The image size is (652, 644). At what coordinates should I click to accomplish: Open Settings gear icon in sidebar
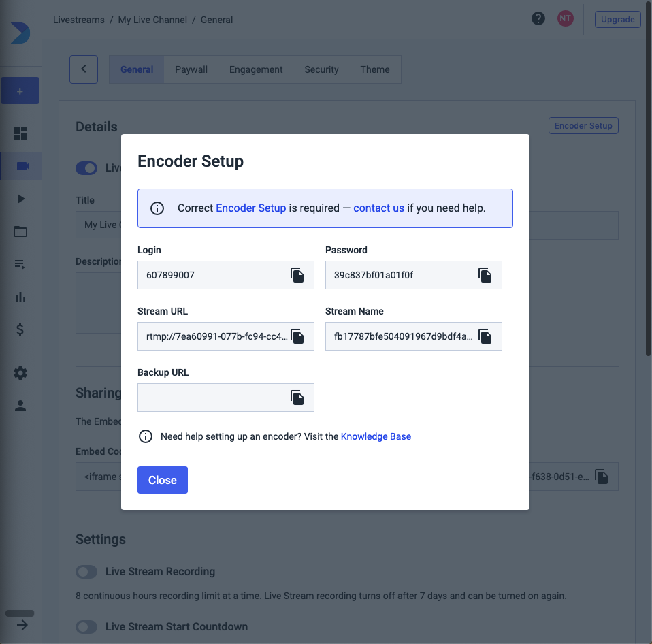[20, 373]
